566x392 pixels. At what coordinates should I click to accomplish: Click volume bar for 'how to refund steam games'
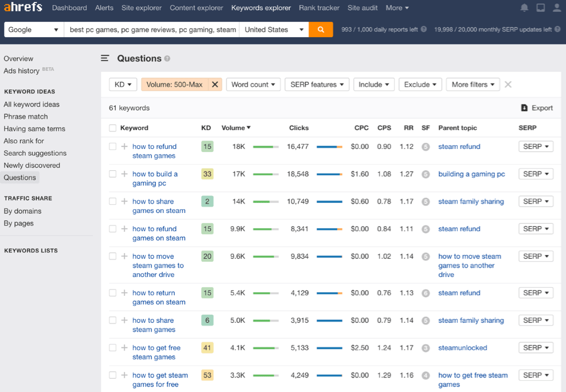pyautogui.click(x=265, y=147)
